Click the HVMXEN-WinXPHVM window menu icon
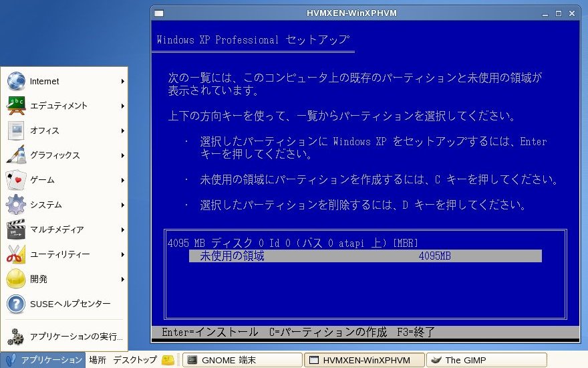588x368 pixels. (159, 13)
